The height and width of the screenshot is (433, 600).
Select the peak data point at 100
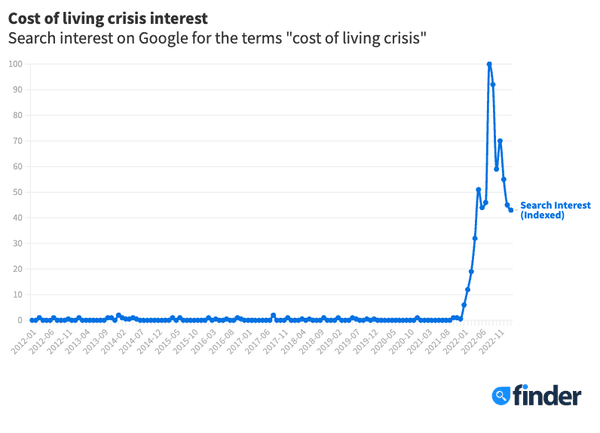click(489, 64)
